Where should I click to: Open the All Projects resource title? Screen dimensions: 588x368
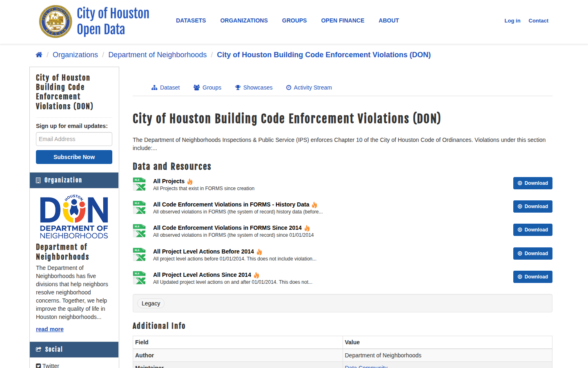point(169,181)
